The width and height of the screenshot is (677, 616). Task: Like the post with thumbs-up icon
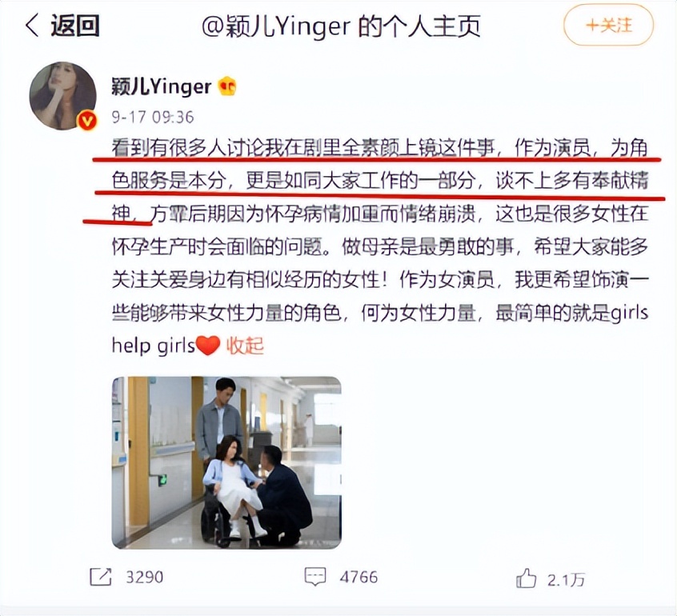[526, 578]
